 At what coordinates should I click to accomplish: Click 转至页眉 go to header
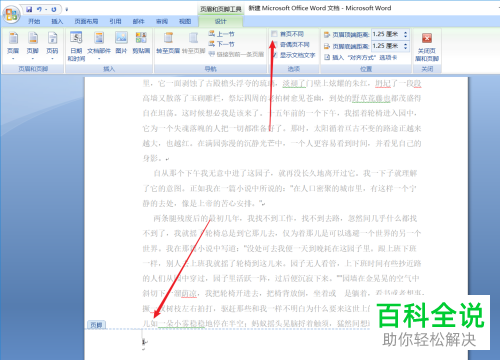(168, 43)
